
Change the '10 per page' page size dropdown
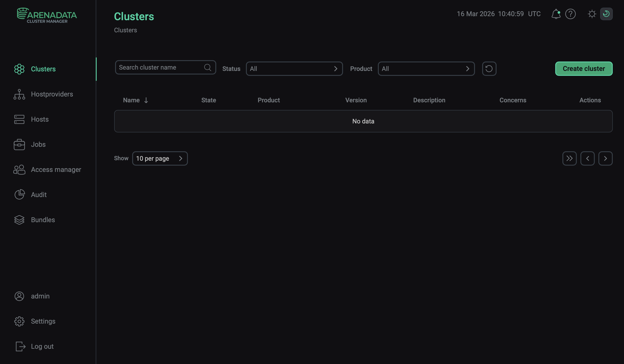tap(160, 158)
